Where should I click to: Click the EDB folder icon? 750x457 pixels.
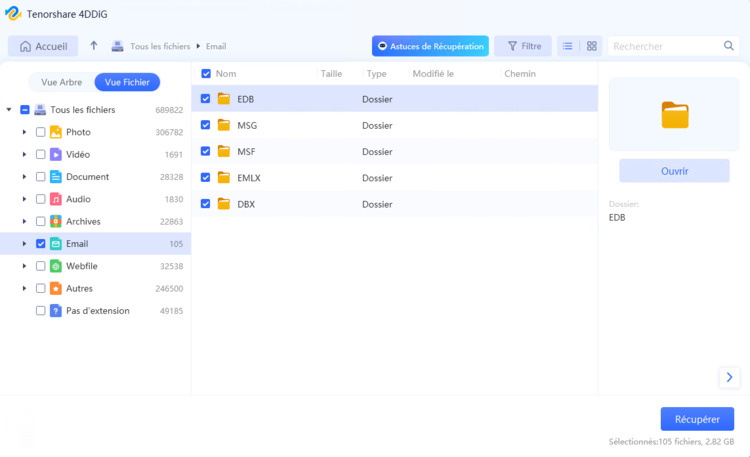tap(224, 99)
